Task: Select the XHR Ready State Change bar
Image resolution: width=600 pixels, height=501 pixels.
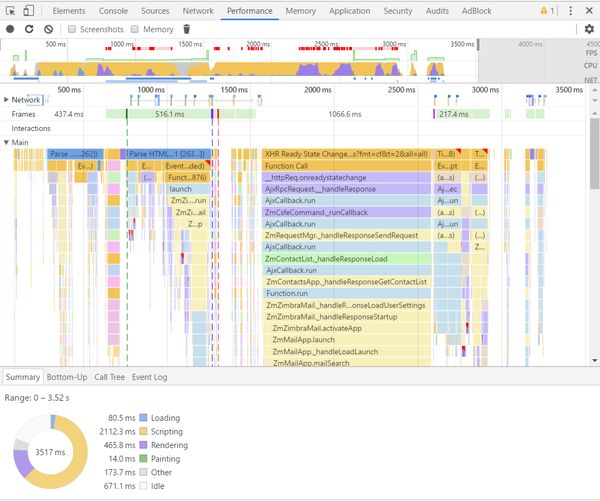Action: (346, 154)
